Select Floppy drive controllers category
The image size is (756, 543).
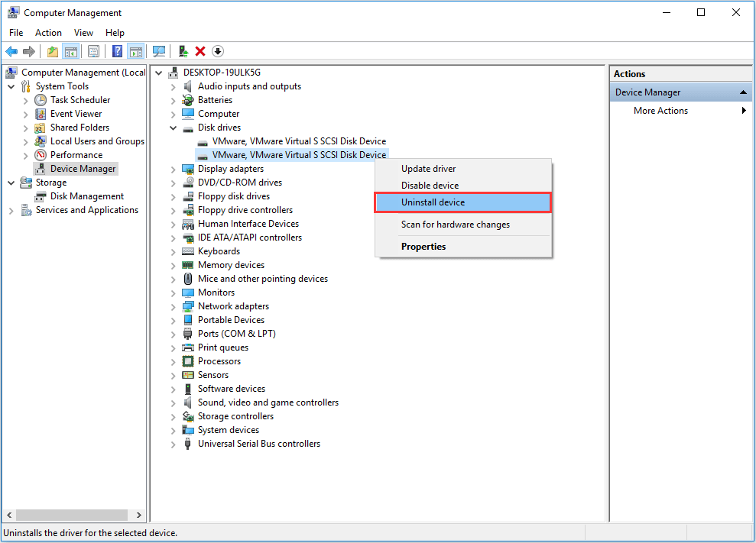(x=245, y=211)
